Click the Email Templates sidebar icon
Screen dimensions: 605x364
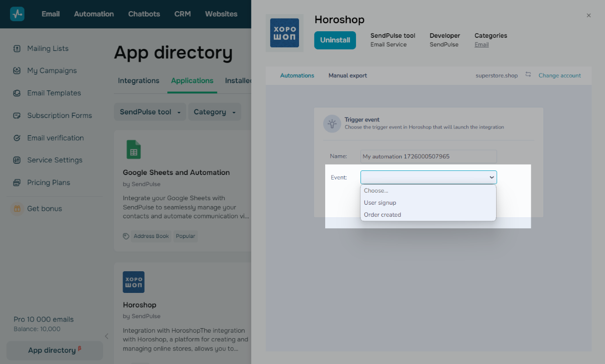pos(17,93)
